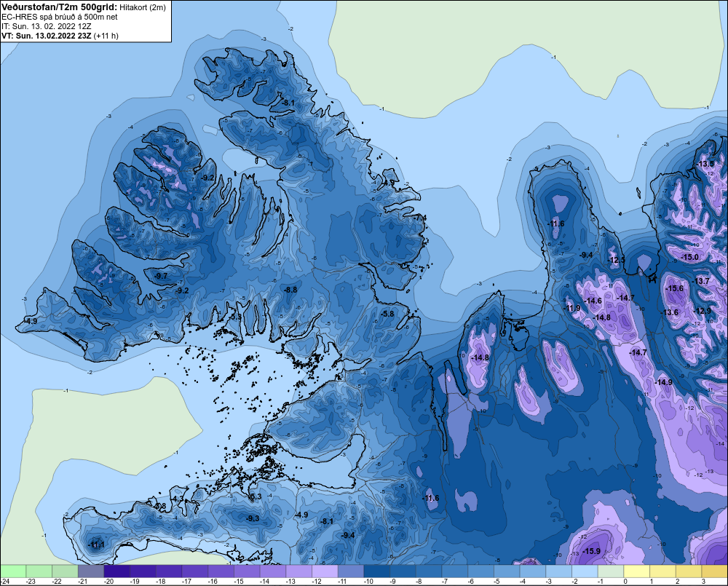
Task: Click the -8.8 temperature value
Action: (290, 290)
